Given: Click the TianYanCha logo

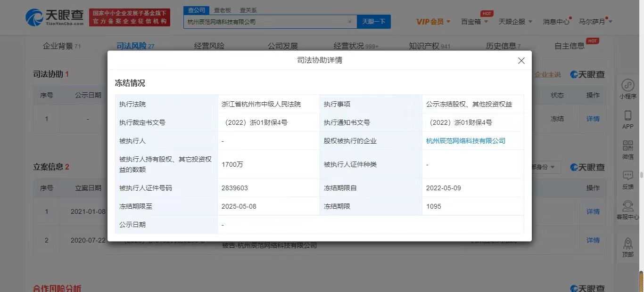Looking at the screenshot, I should click(55, 17).
